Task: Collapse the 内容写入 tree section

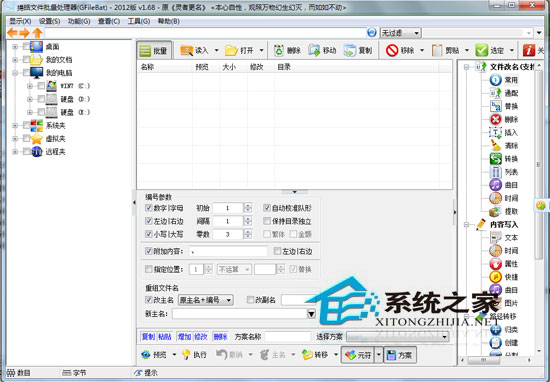Action: coord(467,224)
